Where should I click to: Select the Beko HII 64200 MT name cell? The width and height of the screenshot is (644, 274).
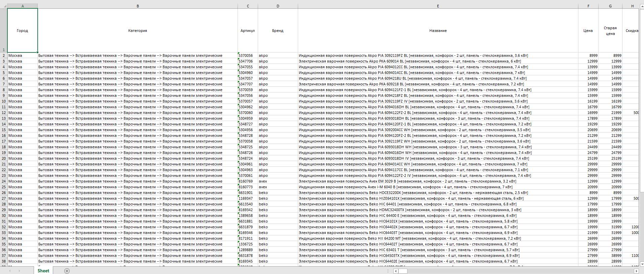(438, 238)
